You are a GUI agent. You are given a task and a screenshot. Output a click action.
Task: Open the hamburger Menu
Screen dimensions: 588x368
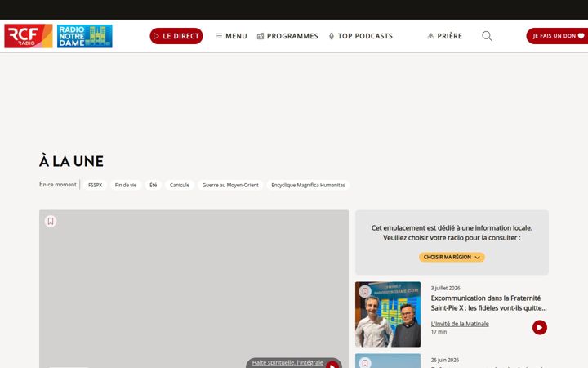click(232, 36)
